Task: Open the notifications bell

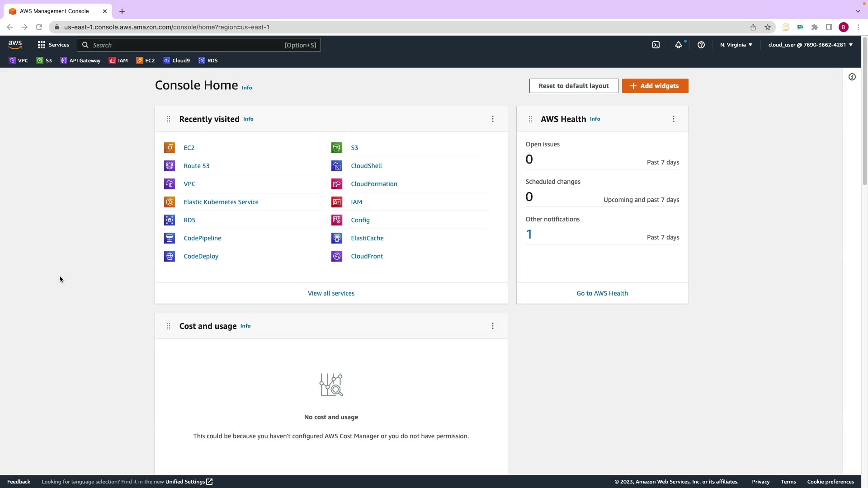Action: pos(679,45)
